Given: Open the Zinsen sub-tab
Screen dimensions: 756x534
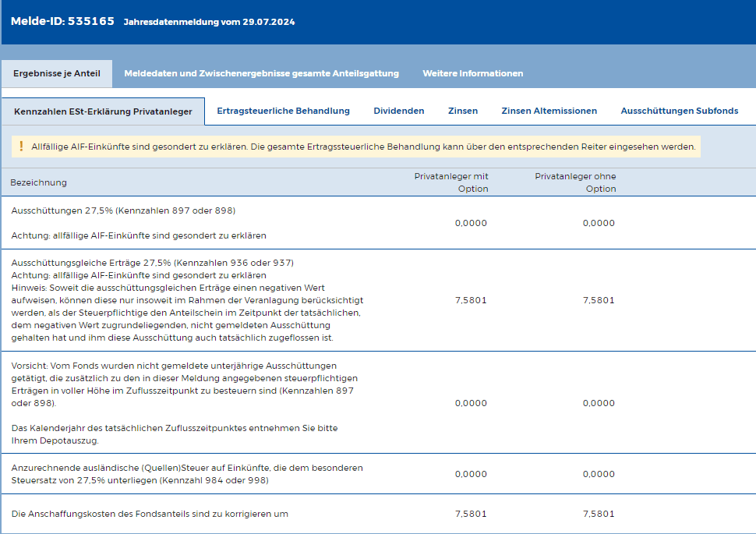Looking at the screenshot, I should [x=463, y=111].
